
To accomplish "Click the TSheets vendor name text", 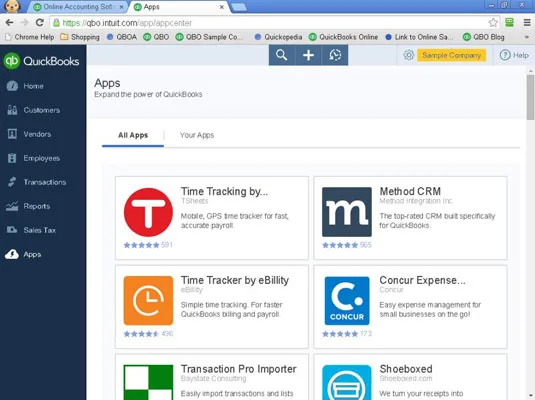I will click(x=194, y=201).
